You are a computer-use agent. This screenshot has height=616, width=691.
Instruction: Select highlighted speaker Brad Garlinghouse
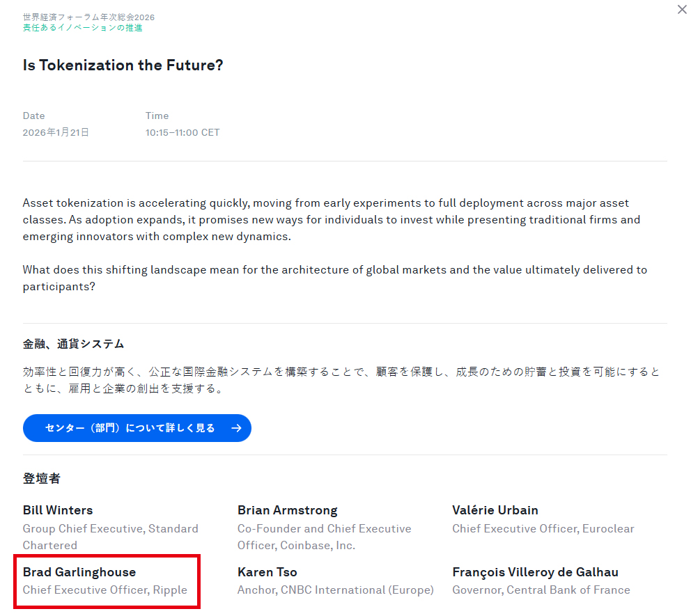77,571
